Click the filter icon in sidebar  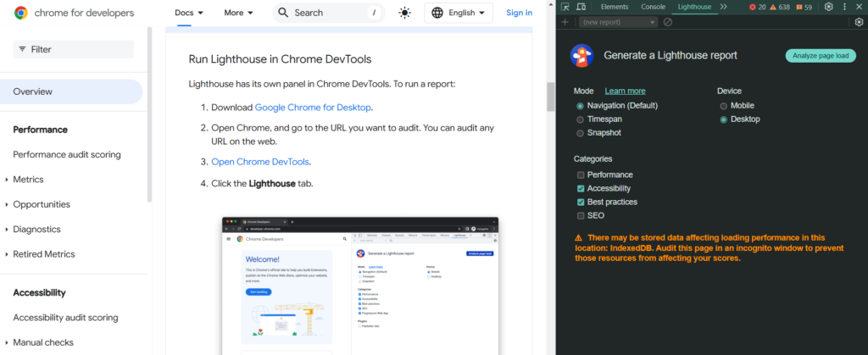22,49
